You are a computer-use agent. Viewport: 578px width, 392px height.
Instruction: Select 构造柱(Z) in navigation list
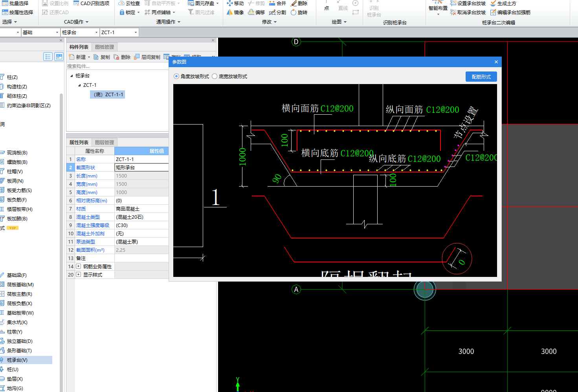[17, 87]
